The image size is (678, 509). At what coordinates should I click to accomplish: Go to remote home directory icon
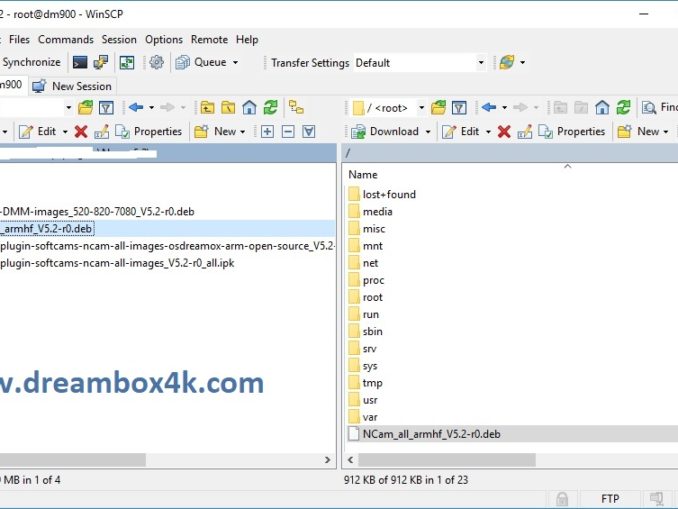coord(602,107)
